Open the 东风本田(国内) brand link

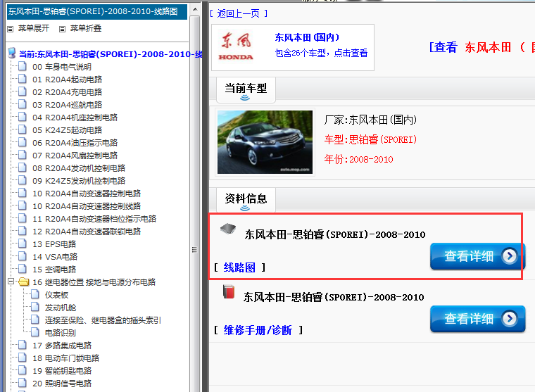pos(307,37)
